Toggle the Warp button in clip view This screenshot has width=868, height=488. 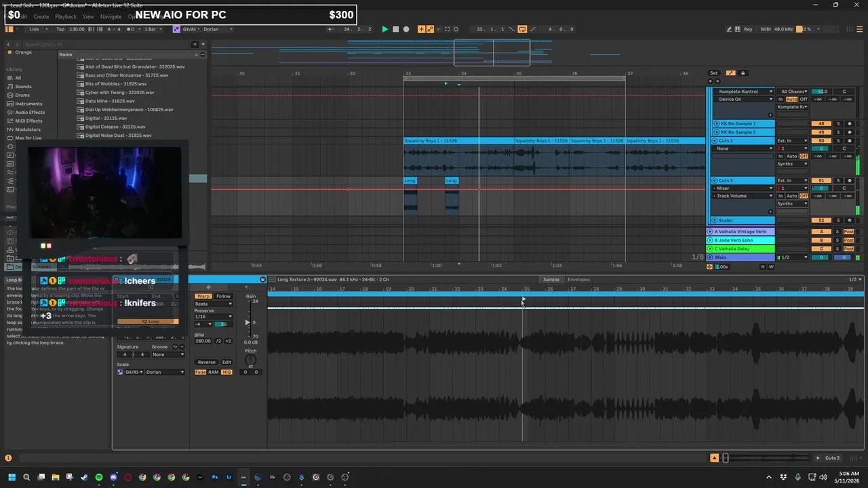203,296
